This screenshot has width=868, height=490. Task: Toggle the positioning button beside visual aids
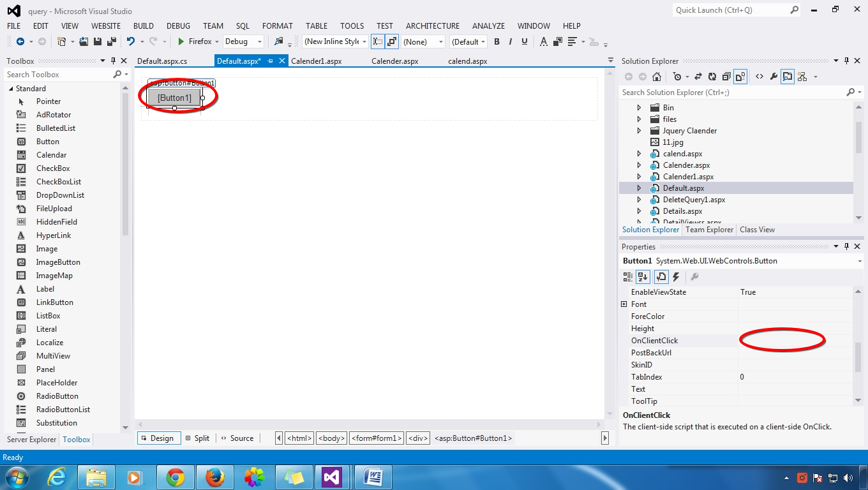point(392,41)
